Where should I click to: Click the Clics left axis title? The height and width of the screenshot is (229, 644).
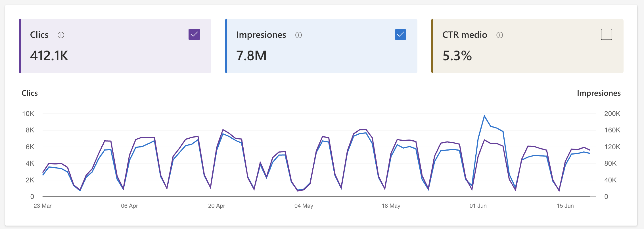click(x=30, y=93)
